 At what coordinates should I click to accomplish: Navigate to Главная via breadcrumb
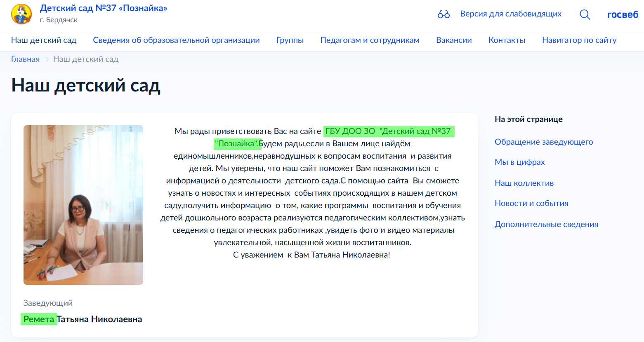coord(25,59)
